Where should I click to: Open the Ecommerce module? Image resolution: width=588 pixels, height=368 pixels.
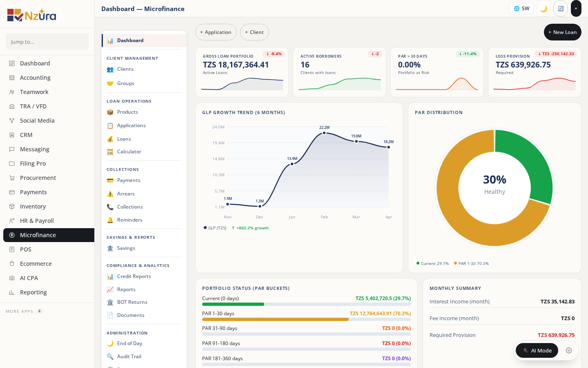(49, 264)
